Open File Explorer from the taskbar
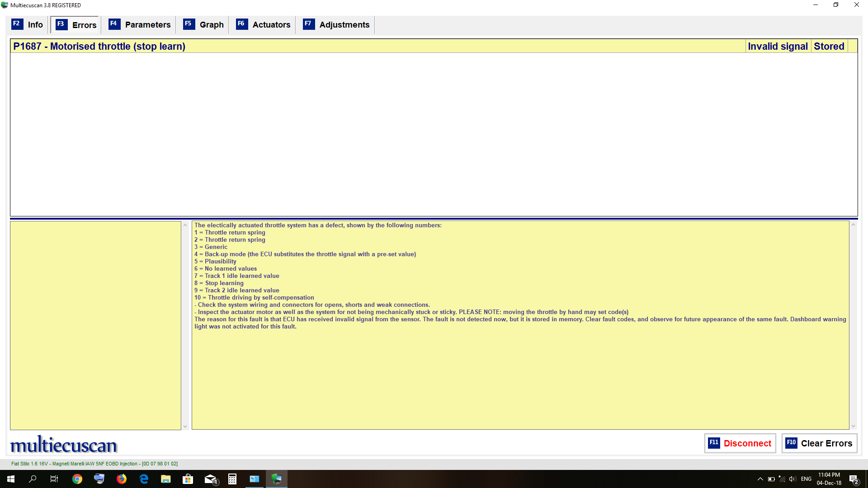This screenshot has height=488, width=868. point(166,479)
